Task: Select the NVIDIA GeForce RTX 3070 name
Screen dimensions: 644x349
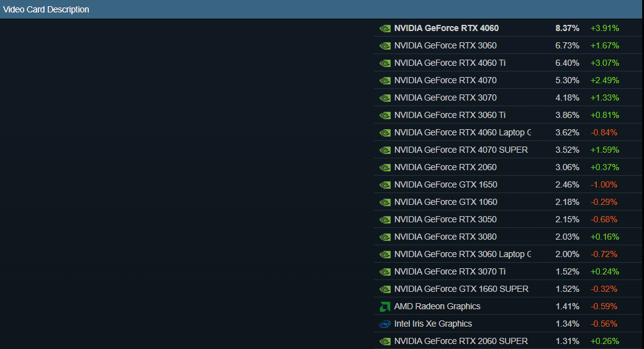Action: pyautogui.click(x=445, y=97)
